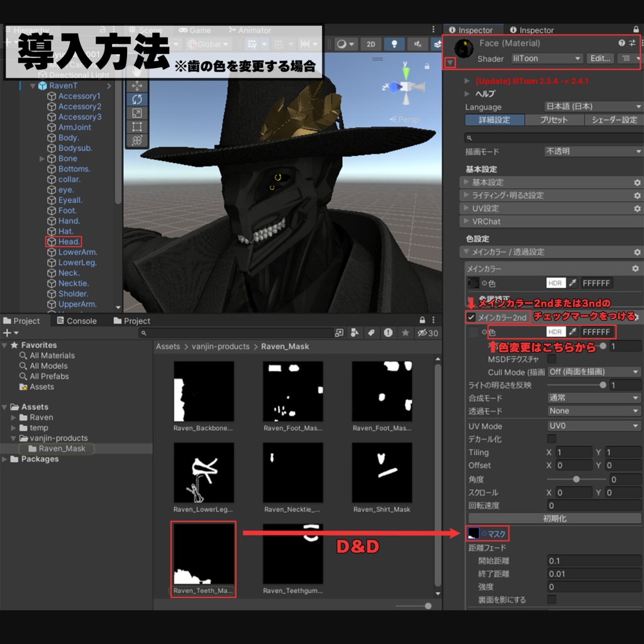Click the vanjin-products breadcrumb
Viewport: 644px width, 644px height.
[x=220, y=347]
